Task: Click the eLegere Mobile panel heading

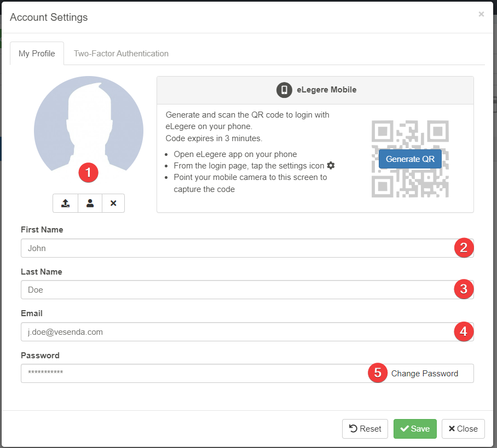Action: pos(326,90)
